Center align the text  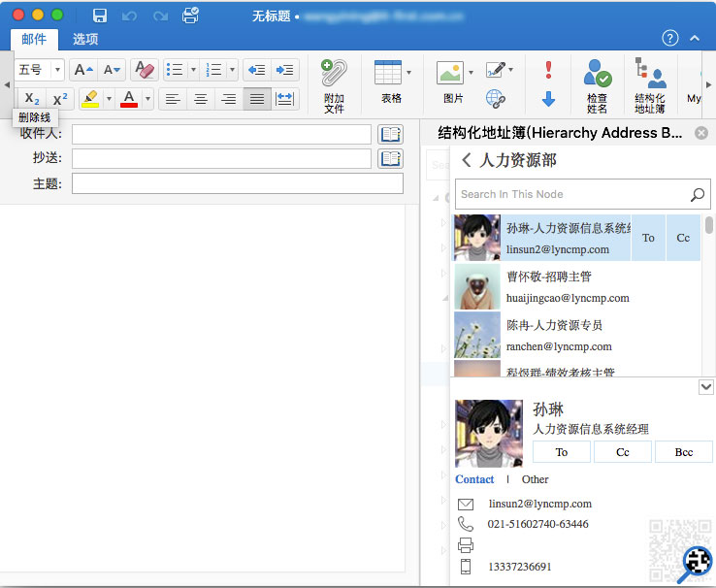[x=201, y=99]
